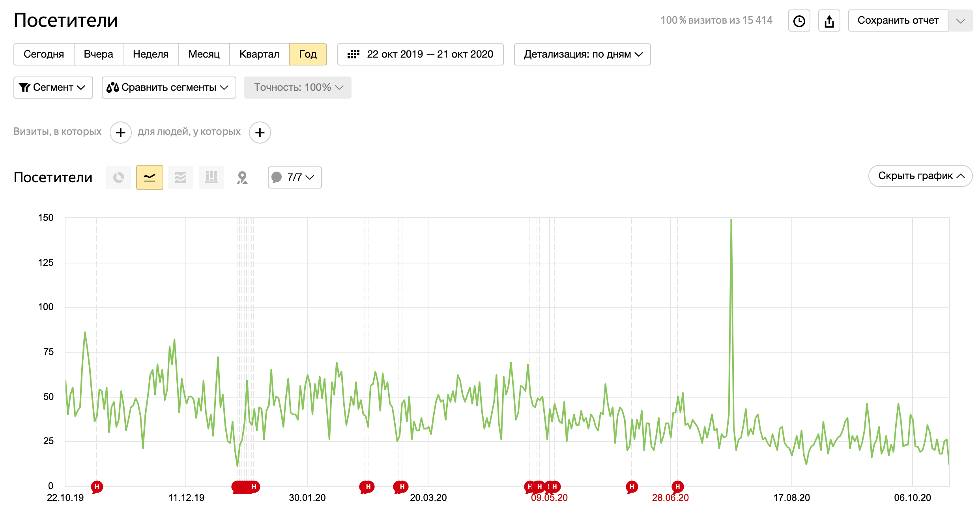The height and width of the screenshot is (508, 980).
Task: Open the date range picker field
Action: 420,54
